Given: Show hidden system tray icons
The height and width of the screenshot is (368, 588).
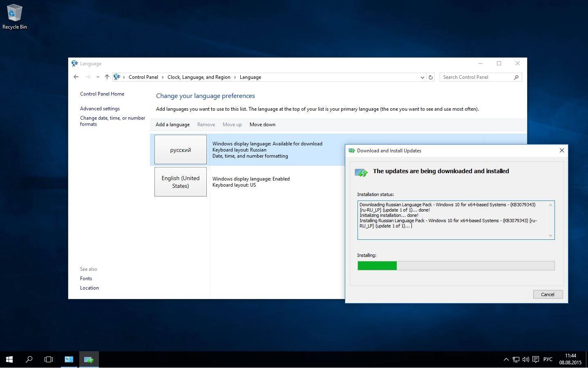Looking at the screenshot, I should [506, 359].
